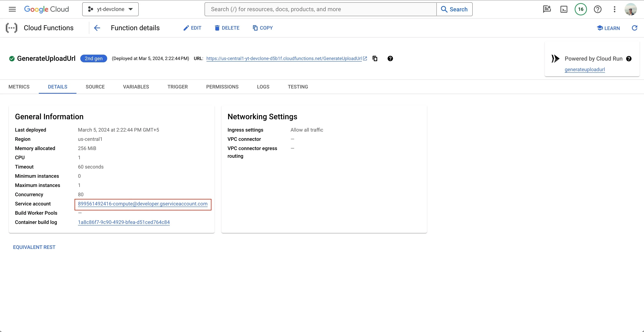Image resolution: width=644 pixels, height=332 pixels.
Task: Select the PERMISSIONS tab
Action: 222,87
